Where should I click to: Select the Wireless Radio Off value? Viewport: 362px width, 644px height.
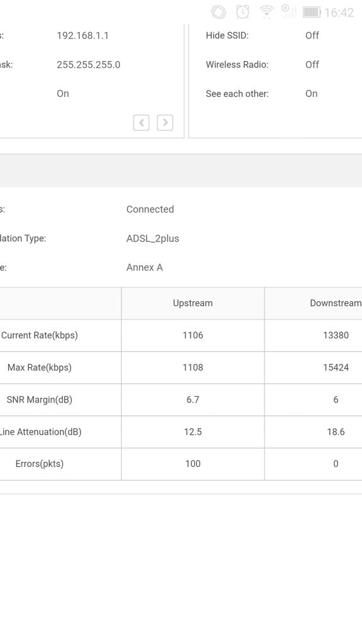pyautogui.click(x=312, y=65)
